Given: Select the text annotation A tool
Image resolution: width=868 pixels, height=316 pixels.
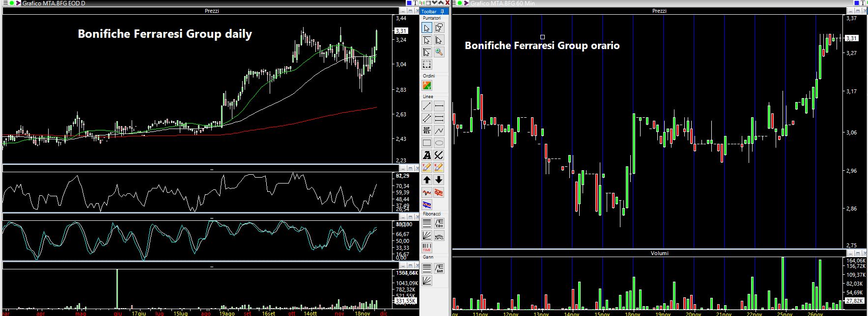Looking at the screenshot, I should tap(426, 155).
